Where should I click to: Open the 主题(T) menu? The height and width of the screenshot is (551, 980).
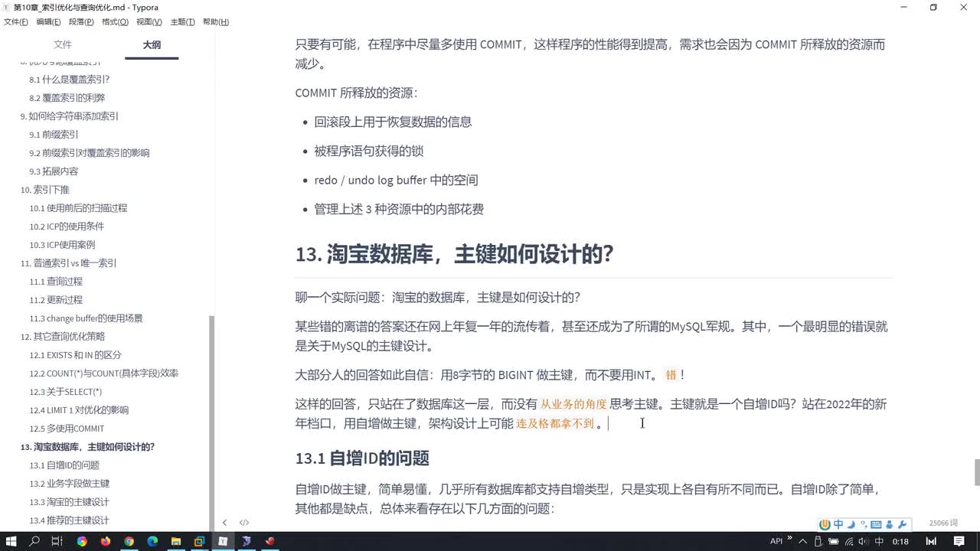click(x=182, y=22)
